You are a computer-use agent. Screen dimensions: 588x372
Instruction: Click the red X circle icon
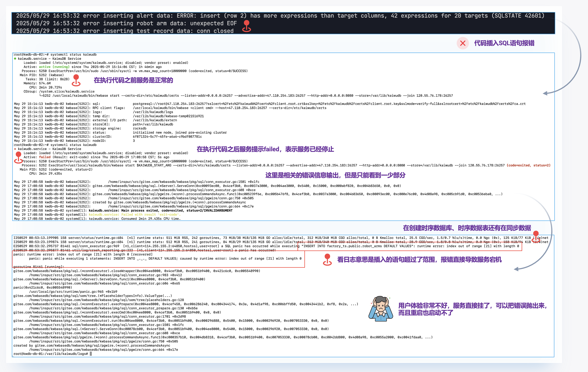tap(462, 43)
